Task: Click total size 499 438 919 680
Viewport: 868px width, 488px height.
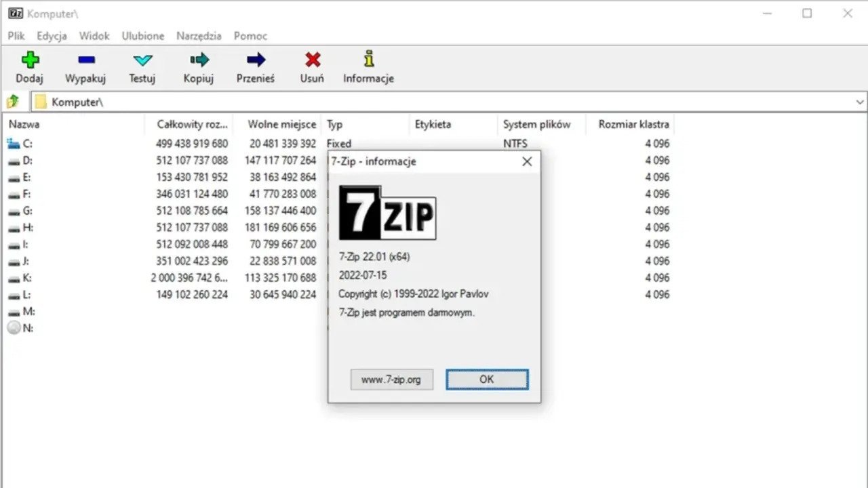Action: 192,144
